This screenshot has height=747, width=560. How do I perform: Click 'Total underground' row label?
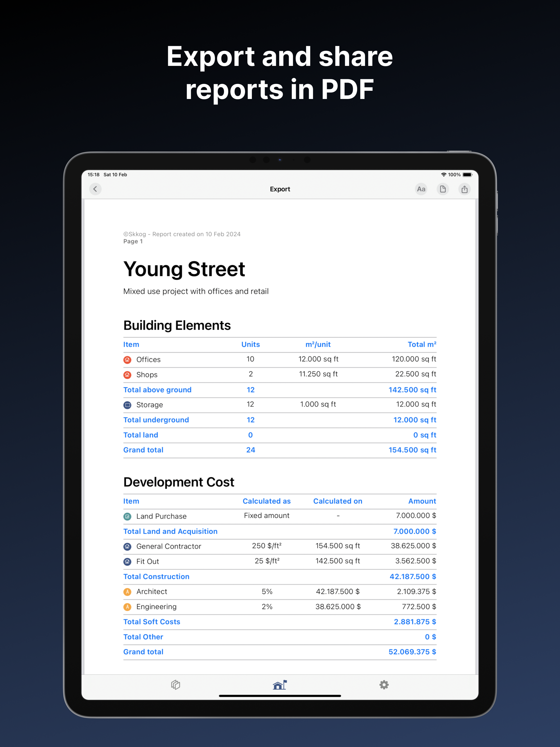[x=156, y=420]
